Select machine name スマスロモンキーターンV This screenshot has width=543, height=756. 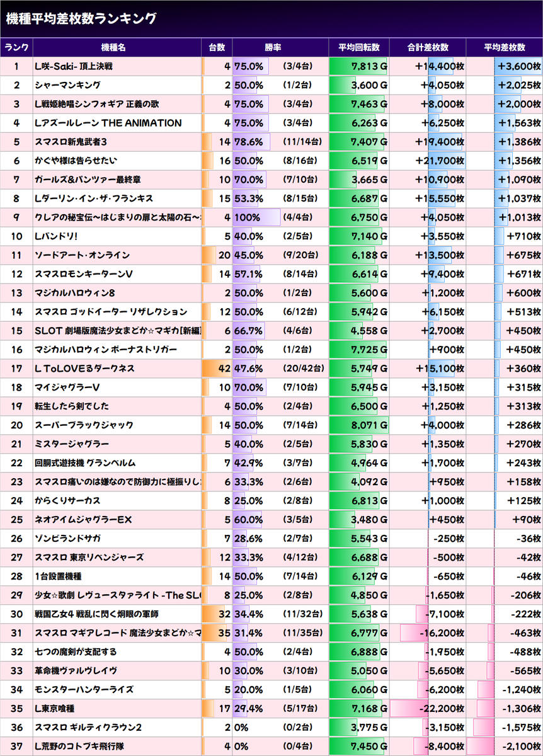(84, 274)
